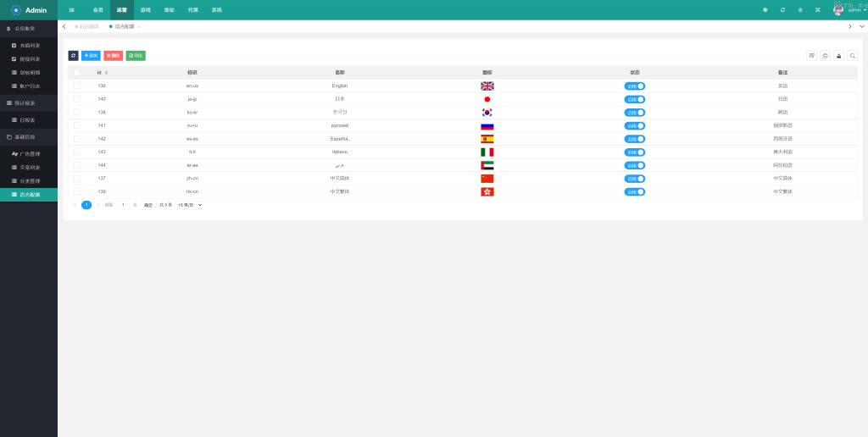Tick the select-all checkbox in the table header

(76, 73)
